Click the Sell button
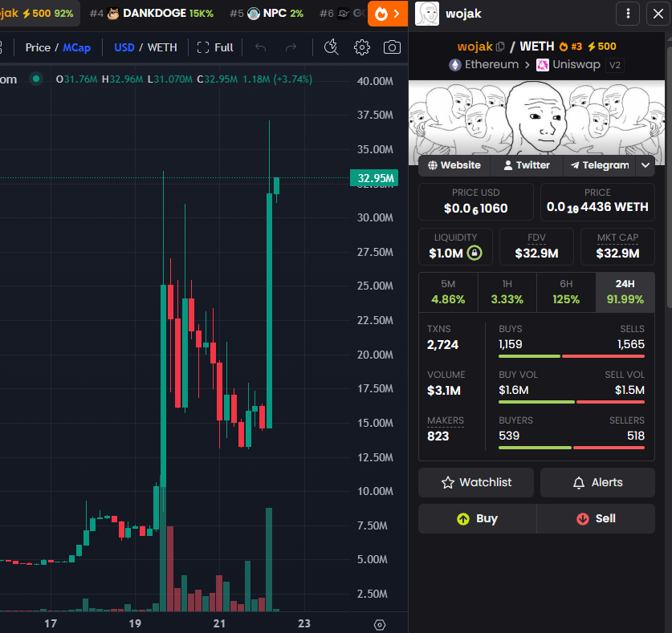Screen dimensions: 672x633 coord(596,518)
